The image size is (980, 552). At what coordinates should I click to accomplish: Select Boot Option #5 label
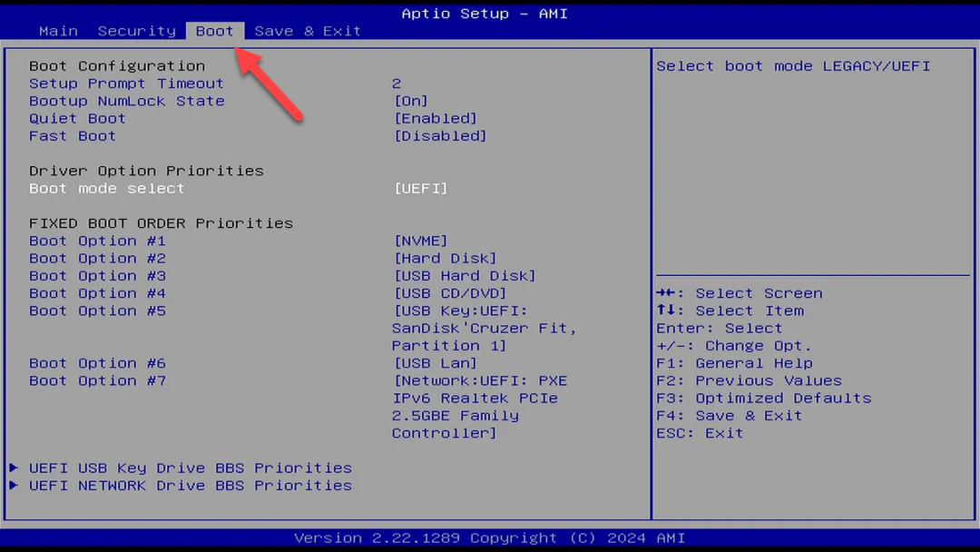[x=97, y=310]
